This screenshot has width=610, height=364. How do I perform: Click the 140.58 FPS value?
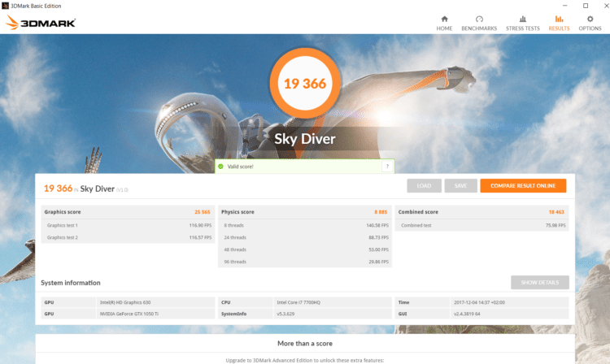tap(377, 225)
